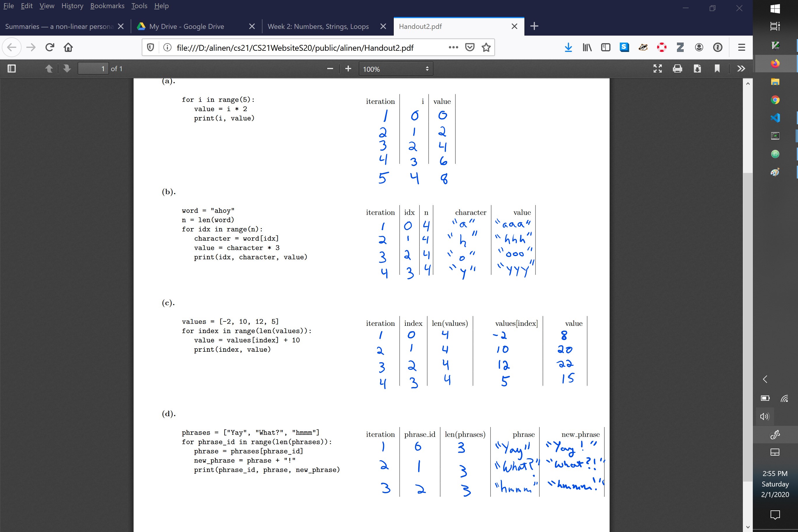The image size is (798, 532).
Task: Toggle the sidebar collapse button
Action: coord(11,68)
